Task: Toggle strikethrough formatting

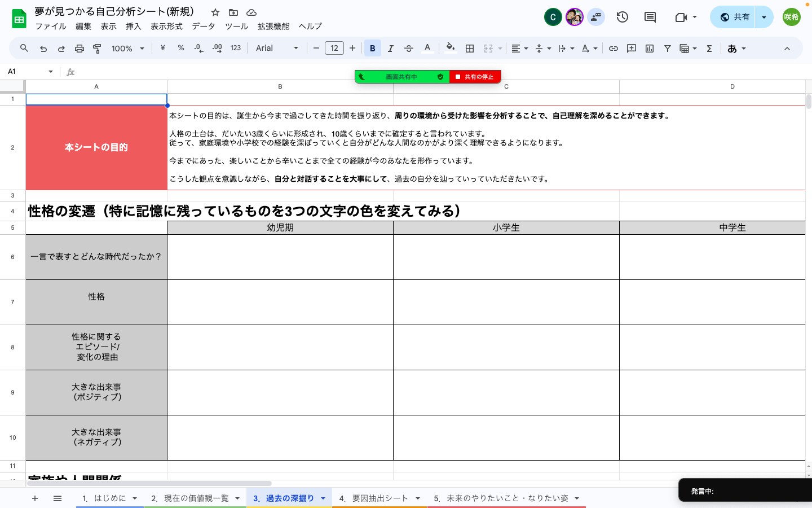Action: click(x=409, y=48)
